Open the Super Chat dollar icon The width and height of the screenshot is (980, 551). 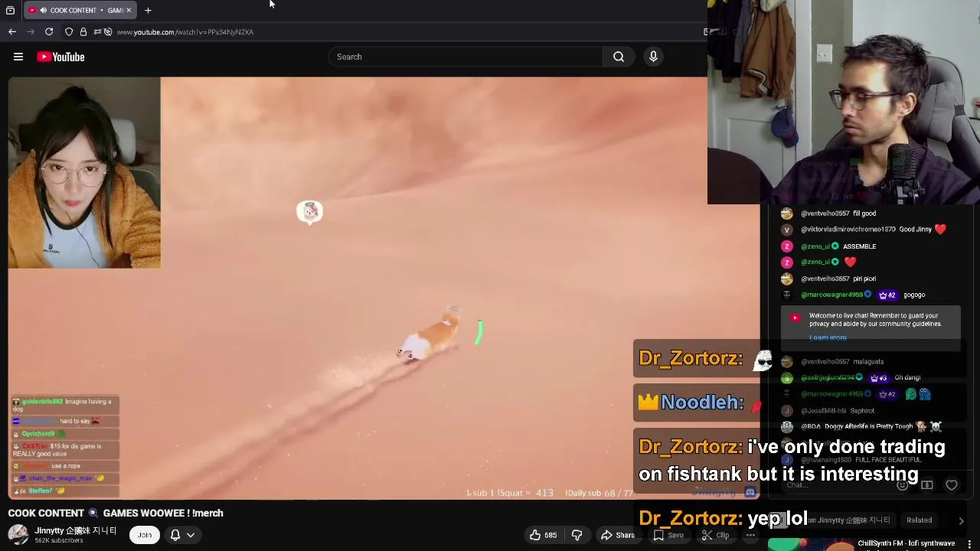click(926, 485)
